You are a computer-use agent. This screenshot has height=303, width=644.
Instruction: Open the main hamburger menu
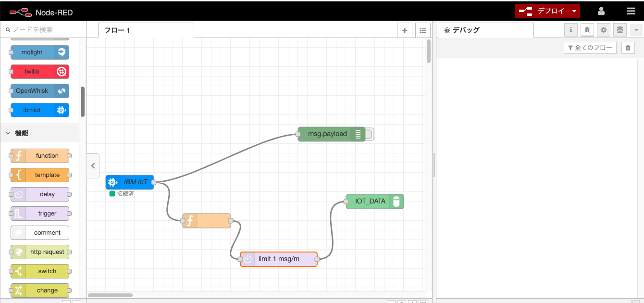click(x=631, y=11)
